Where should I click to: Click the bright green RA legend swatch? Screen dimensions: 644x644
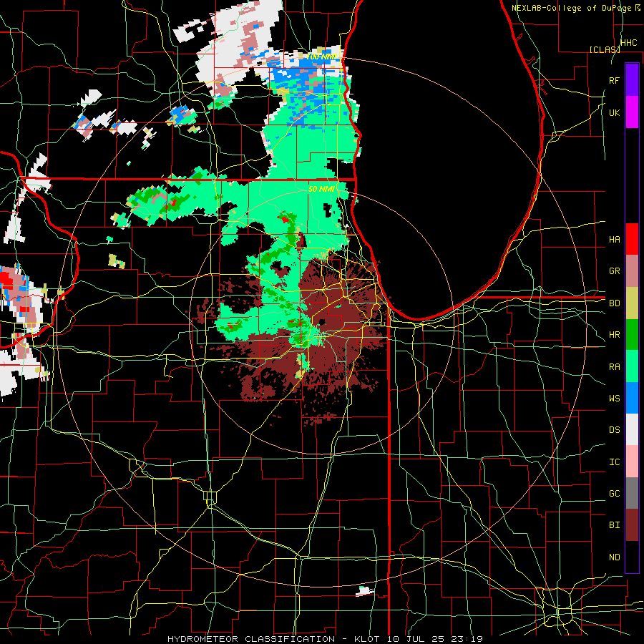pyautogui.click(x=632, y=366)
